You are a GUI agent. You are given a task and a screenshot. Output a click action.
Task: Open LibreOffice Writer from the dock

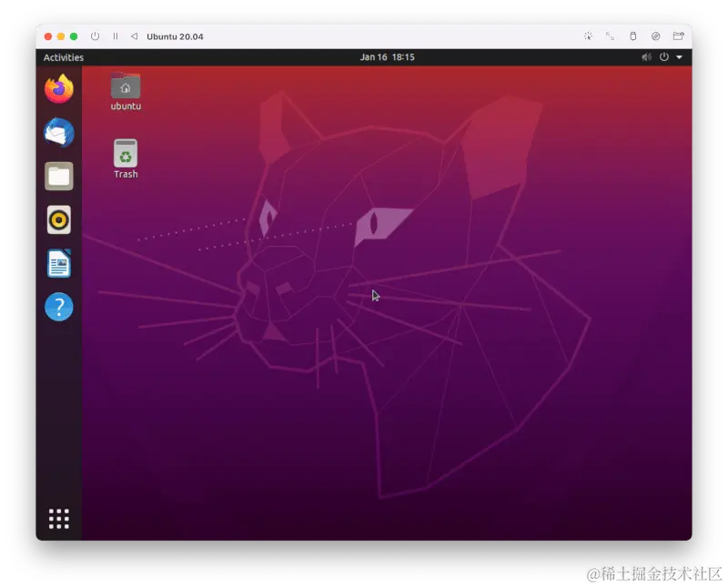[59, 263]
